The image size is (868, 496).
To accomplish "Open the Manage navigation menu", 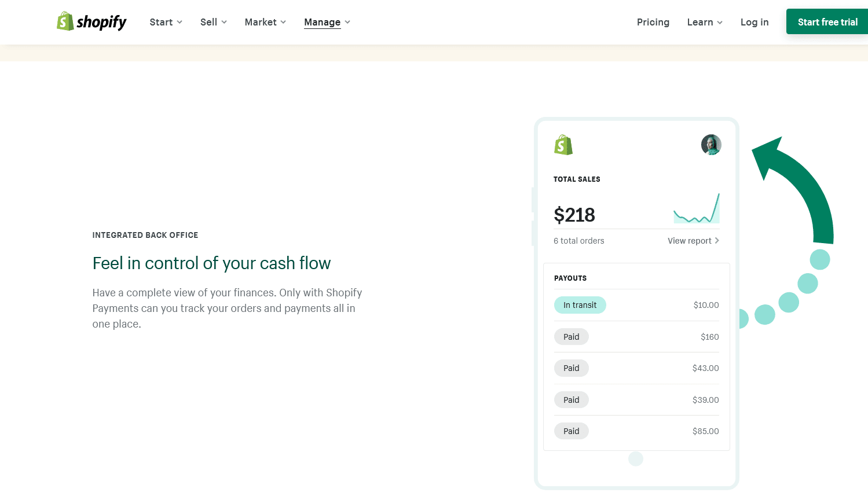I will (327, 22).
